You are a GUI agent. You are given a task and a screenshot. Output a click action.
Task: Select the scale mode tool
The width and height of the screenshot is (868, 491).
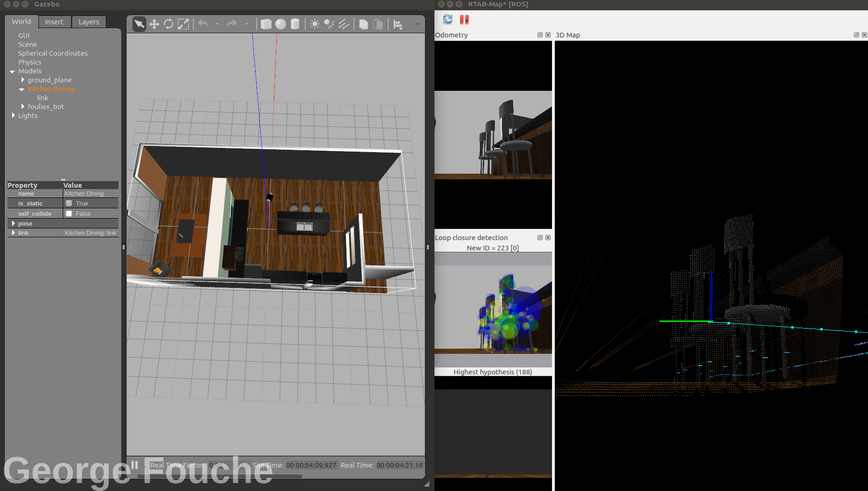pos(183,24)
